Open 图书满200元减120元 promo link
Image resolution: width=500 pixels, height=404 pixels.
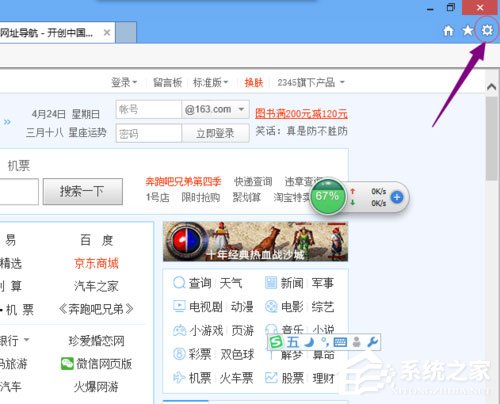tap(301, 114)
